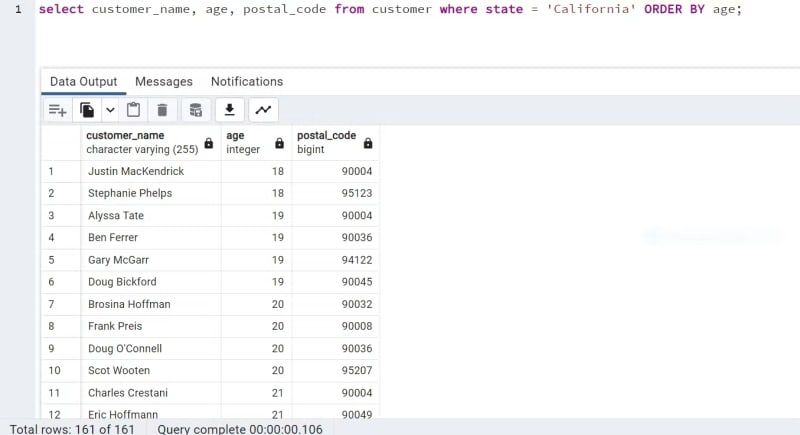Click the cell Brosina Hoffman
800x435 pixels.
[151, 304]
